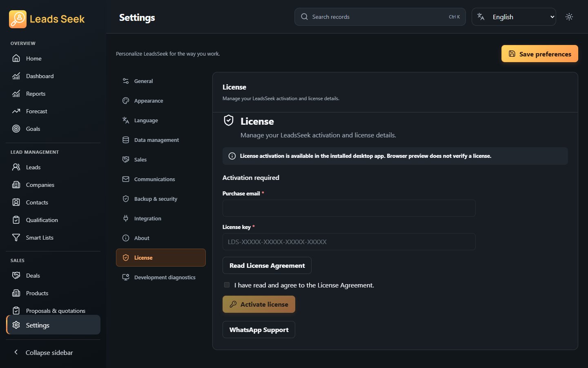Click the Search records box
Image resolution: width=588 pixels, height=368 pixels.
[380, 17]
